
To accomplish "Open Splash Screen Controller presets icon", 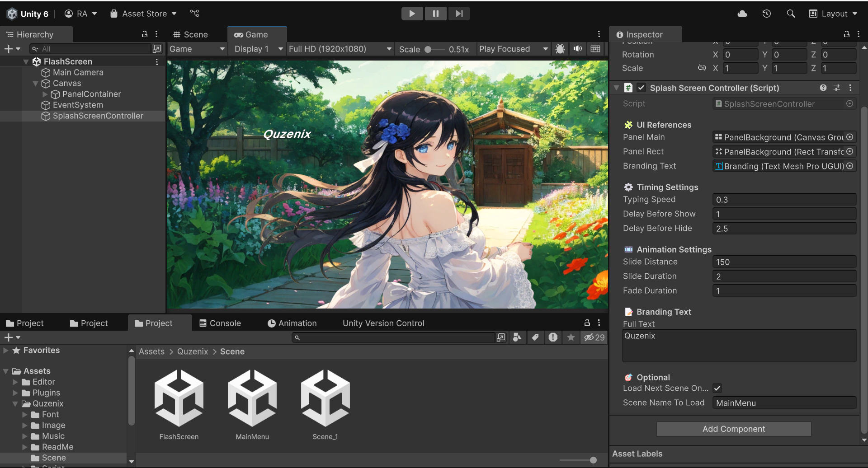I will 837,88.
